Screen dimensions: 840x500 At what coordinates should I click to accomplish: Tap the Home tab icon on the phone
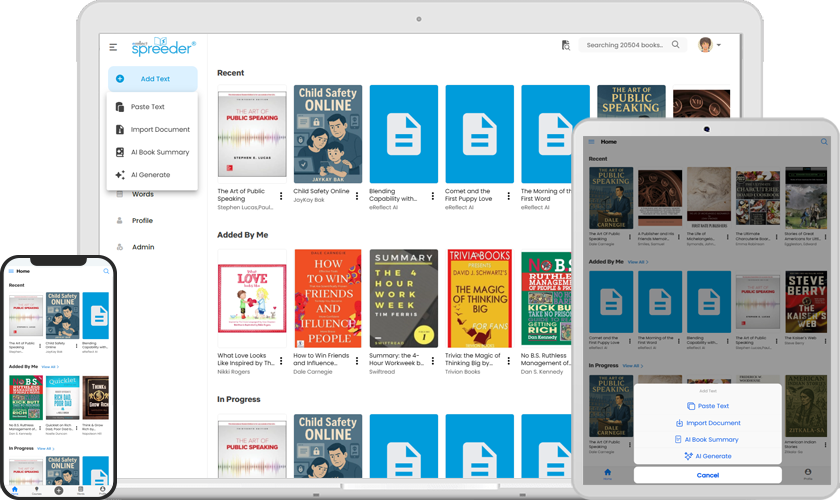(x=14, y=490)
